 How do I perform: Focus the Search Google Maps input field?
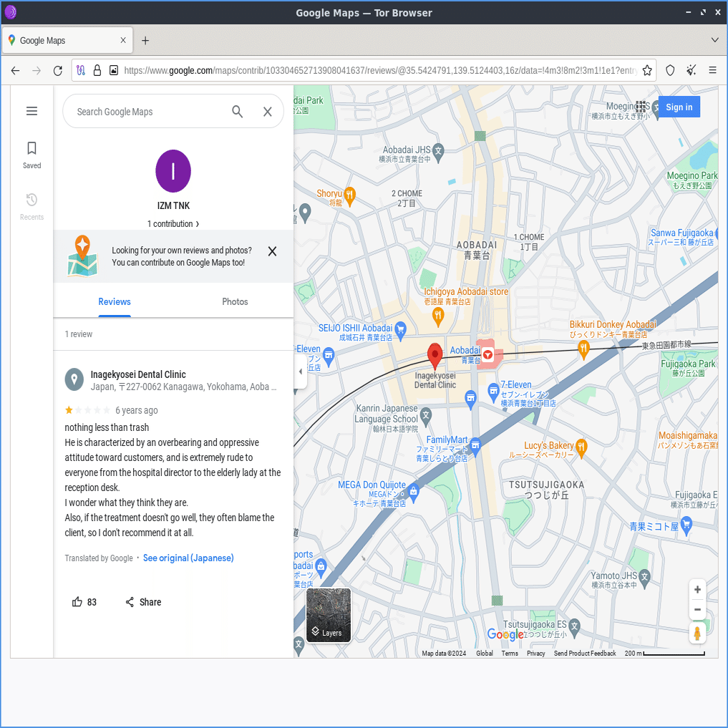pyautogui.click(x=151, y=112)
